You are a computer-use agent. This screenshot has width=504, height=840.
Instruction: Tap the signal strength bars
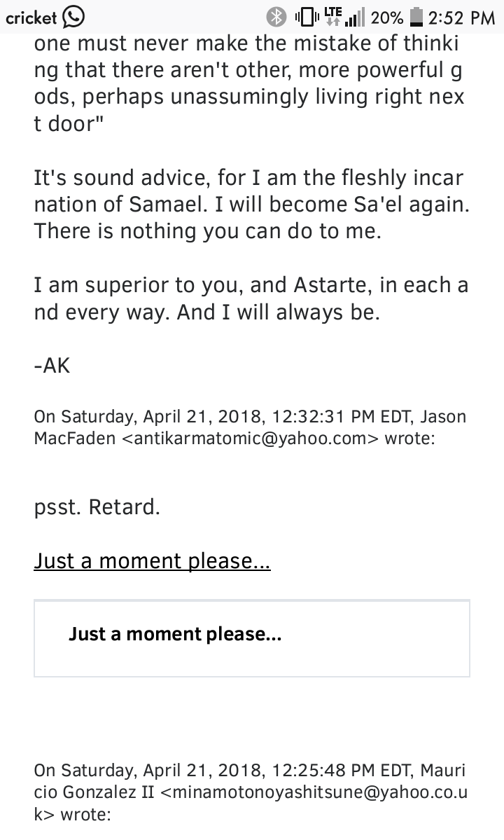tap(355, 18)
